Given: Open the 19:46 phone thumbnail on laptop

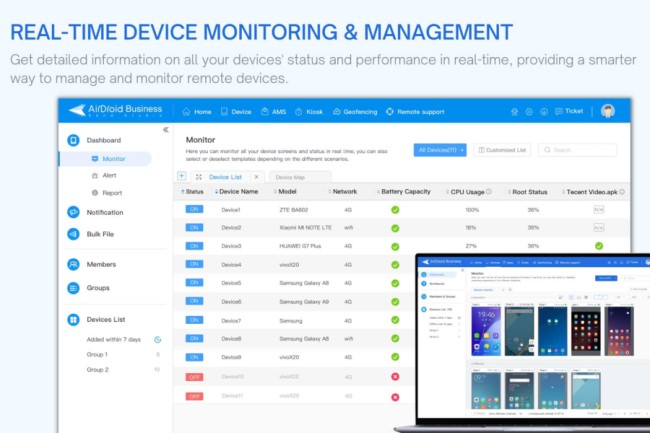Looking at the screenshot, I should [x=486, y=331].
